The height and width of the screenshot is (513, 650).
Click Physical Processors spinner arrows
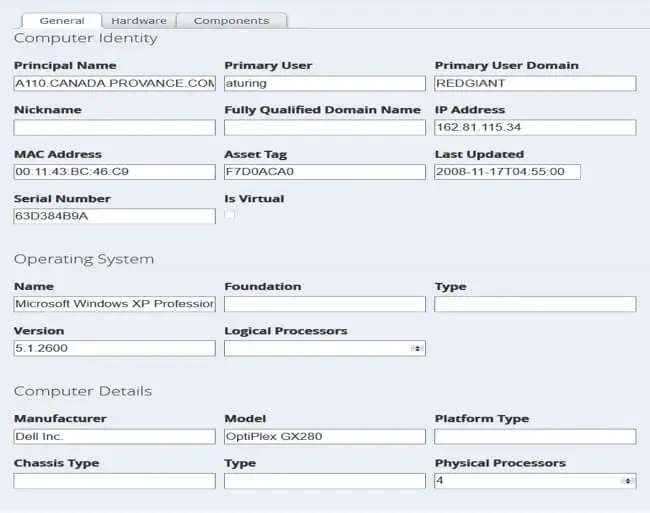(x=628, y=481)
